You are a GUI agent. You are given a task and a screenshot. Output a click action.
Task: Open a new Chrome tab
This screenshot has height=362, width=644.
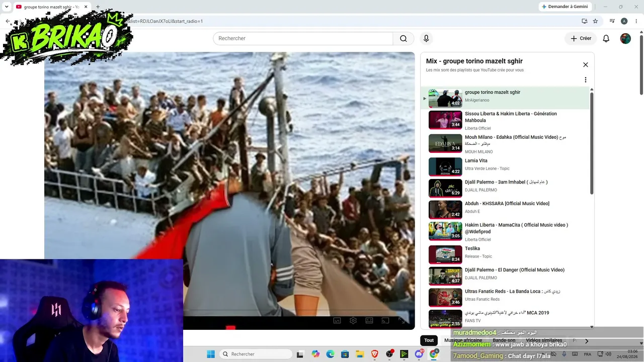98,7
